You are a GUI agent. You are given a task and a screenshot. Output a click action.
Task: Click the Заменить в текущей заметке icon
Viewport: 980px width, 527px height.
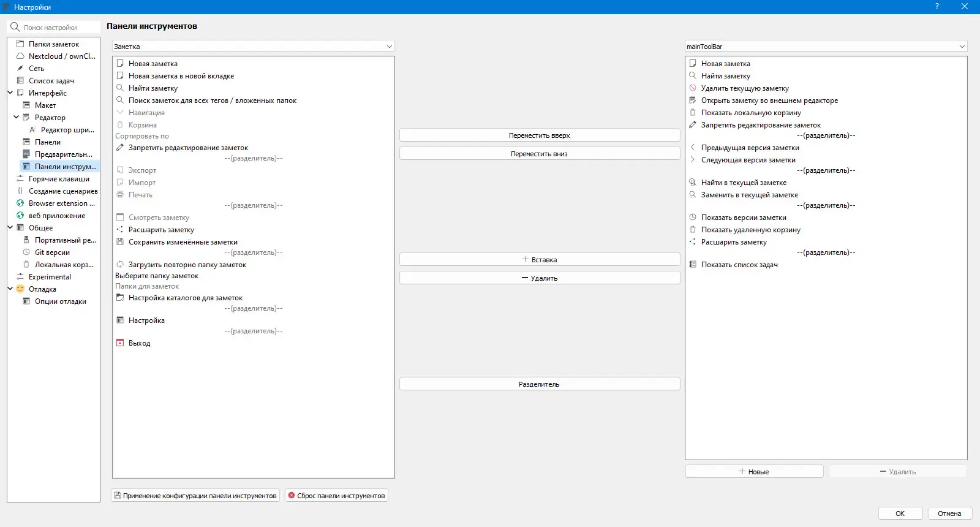pos(693,195)
